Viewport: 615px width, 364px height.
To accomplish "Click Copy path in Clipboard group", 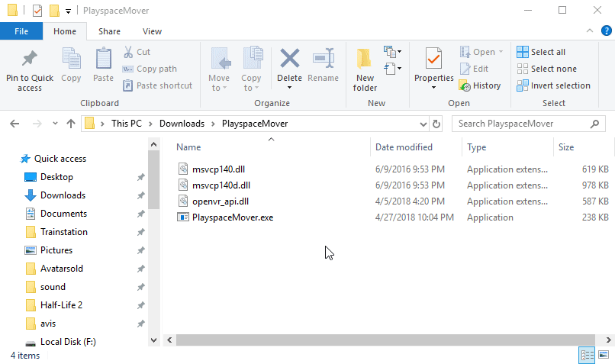I will point(150,69).
